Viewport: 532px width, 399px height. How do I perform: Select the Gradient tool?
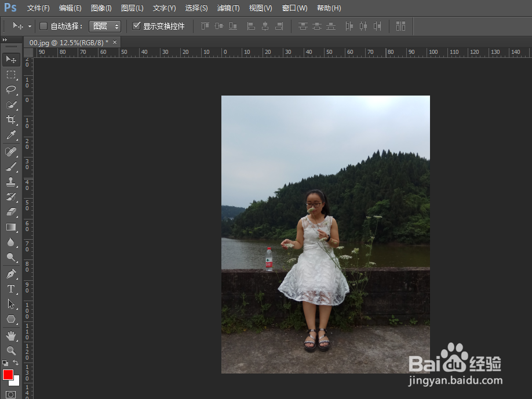point(11,227)
